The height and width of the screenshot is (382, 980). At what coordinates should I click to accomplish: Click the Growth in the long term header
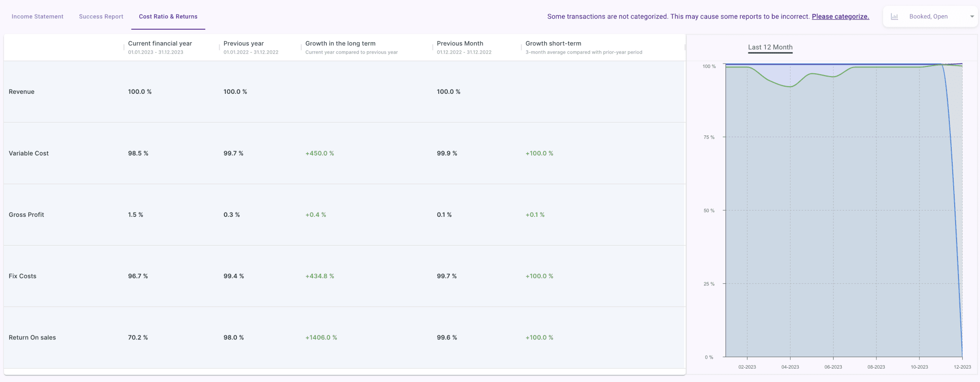click(340, 44)
